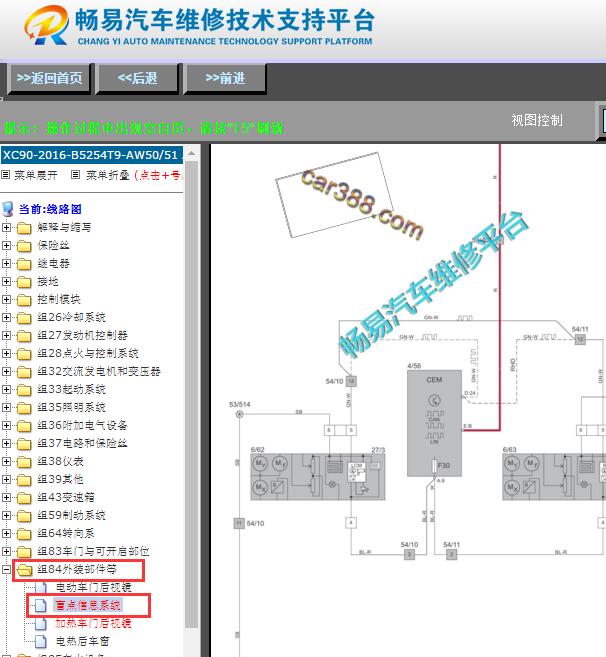Open the 电动车门后视镜 diagram
Image resolution: width=606 pixels, height=657 pixels.
coord(93,587)
